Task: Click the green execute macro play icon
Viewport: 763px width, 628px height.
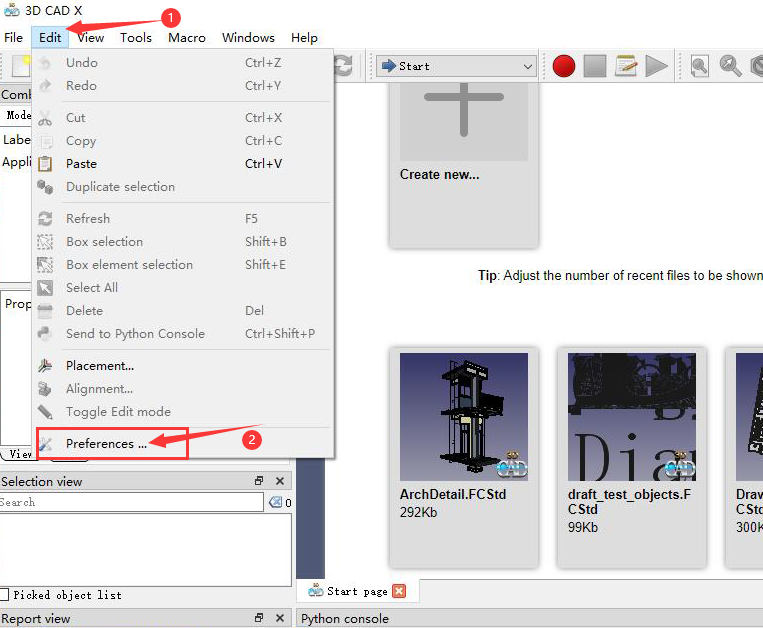Action: point(656,66)
